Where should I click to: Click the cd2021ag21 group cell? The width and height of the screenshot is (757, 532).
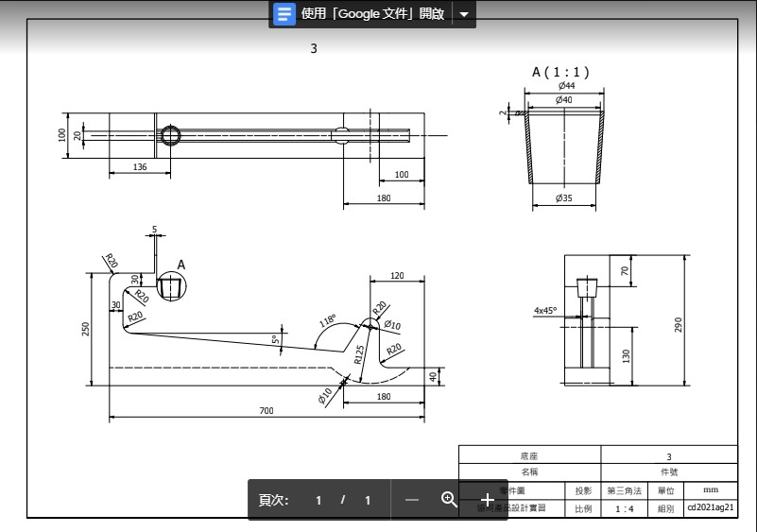pos(711,507)
